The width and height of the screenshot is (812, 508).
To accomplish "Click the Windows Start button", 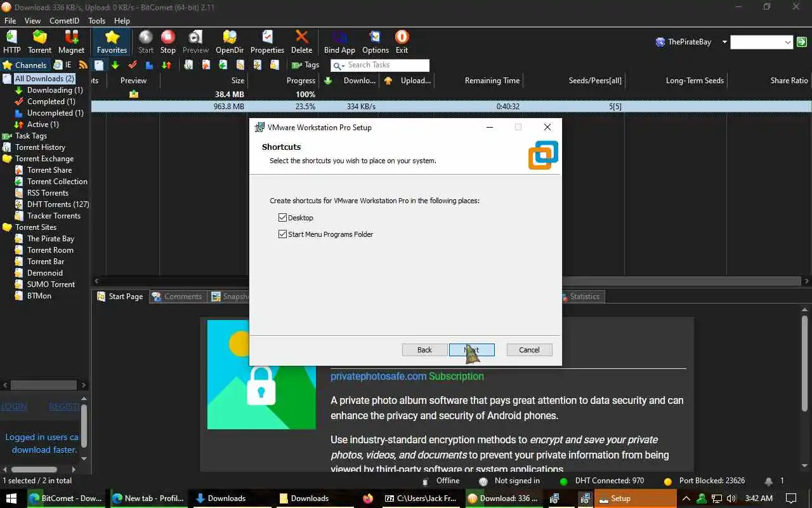I will tap(11, 498).
